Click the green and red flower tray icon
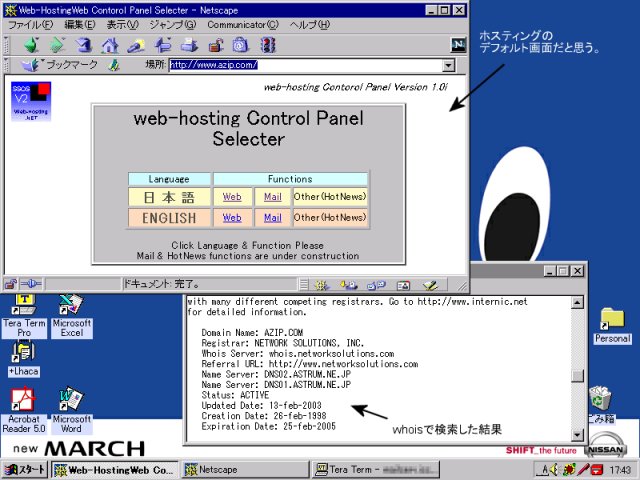640x480 pixels. (x=569, y=469)
